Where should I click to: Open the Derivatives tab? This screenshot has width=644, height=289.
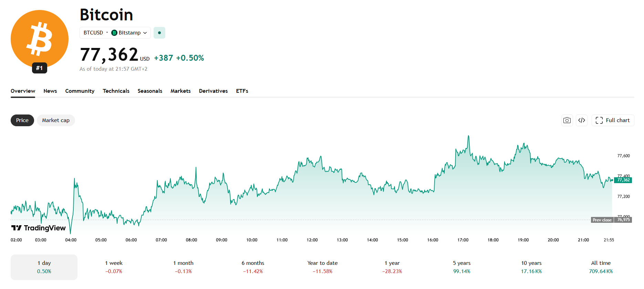tap(213, 91)
